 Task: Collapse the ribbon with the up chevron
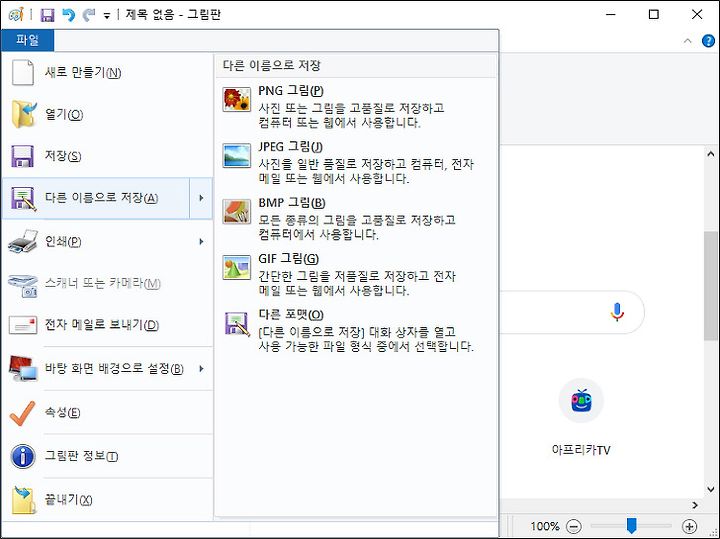tap(687, 41)
